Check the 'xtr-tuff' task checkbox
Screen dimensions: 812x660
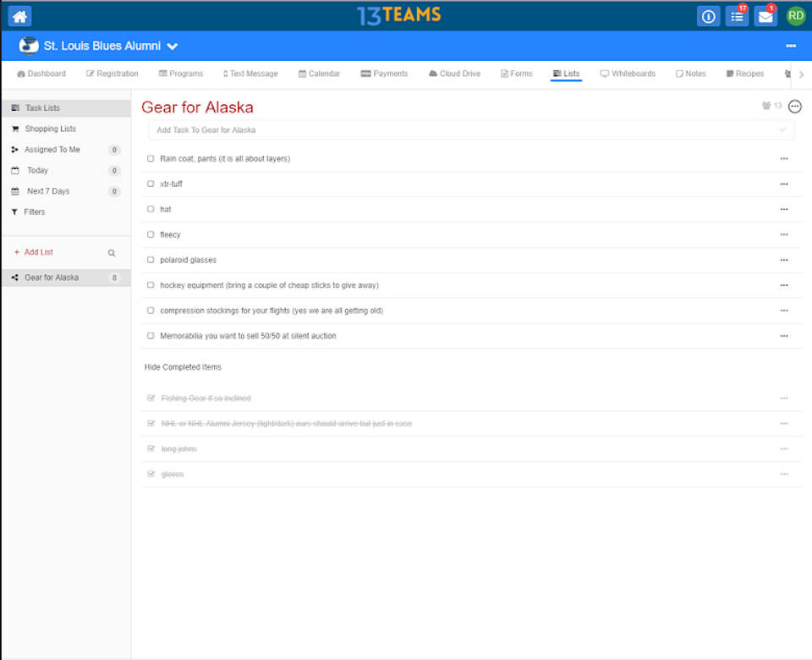(x=151, y=184)
